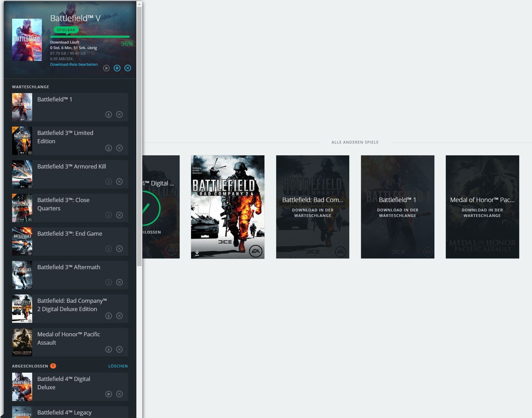532x418 pixels.
Task: Click download icon for Battlefield 3 Armored Kill
Action: click(109, 182)
